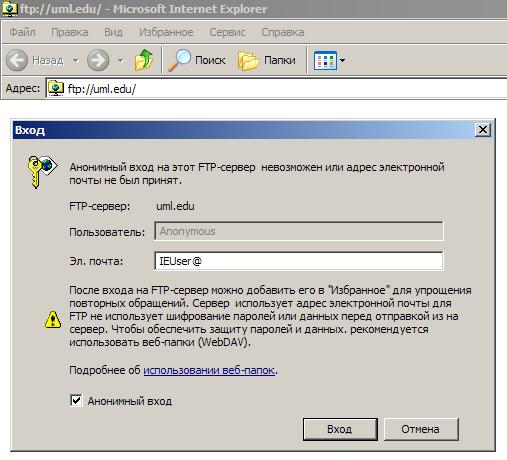Click the Пользователь: label
Screen dimensions: 507x460
(x=107, y=232)
